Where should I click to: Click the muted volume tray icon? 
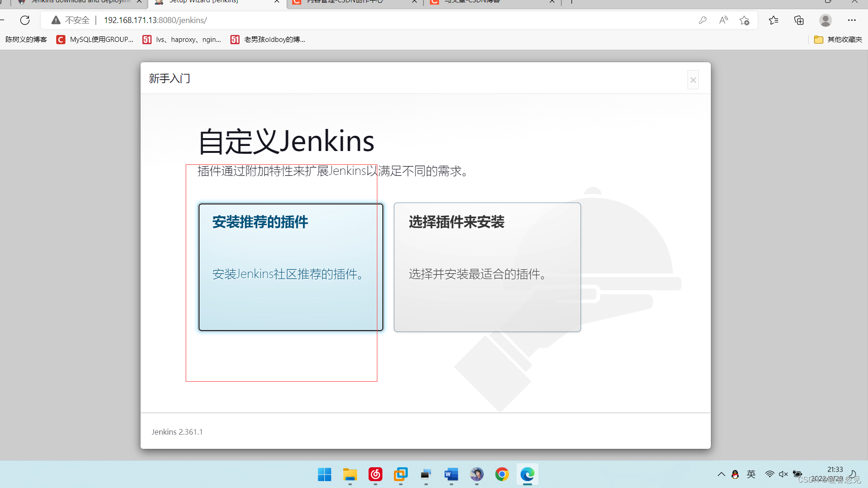[783, 474]
